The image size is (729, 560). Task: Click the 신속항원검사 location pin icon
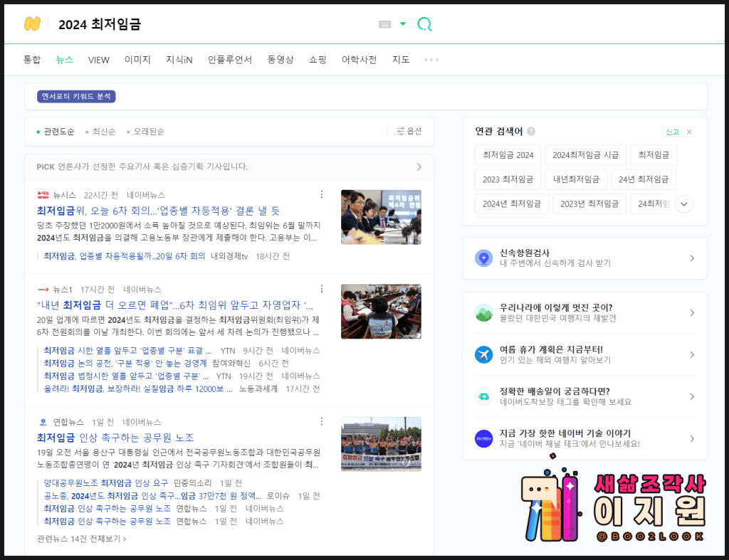coord(484,258)
